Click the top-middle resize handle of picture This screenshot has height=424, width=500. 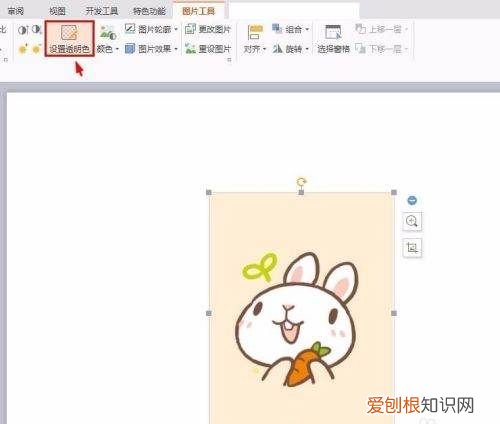[x=301, y=192]
